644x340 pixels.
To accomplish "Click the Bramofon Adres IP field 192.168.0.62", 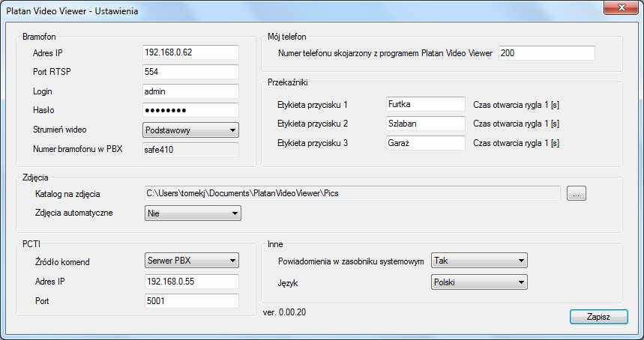I will 190,52.
